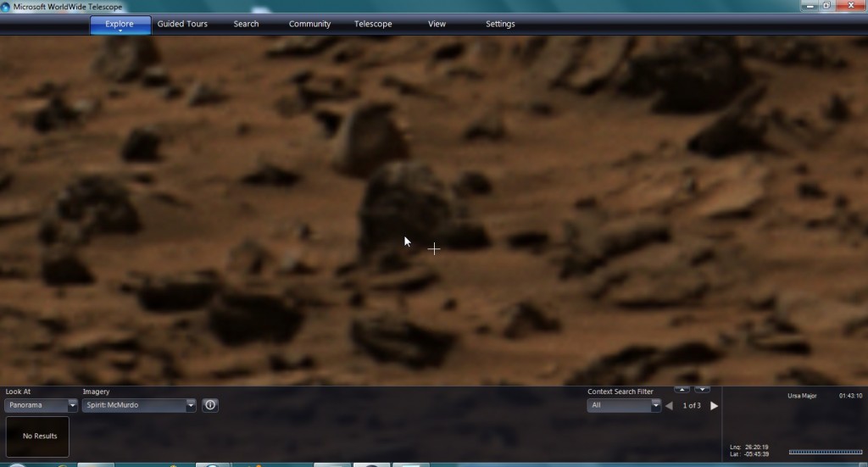Screen dimensions: 868x467
Task: Click the No Results thumbnail box
Action: 37,436
